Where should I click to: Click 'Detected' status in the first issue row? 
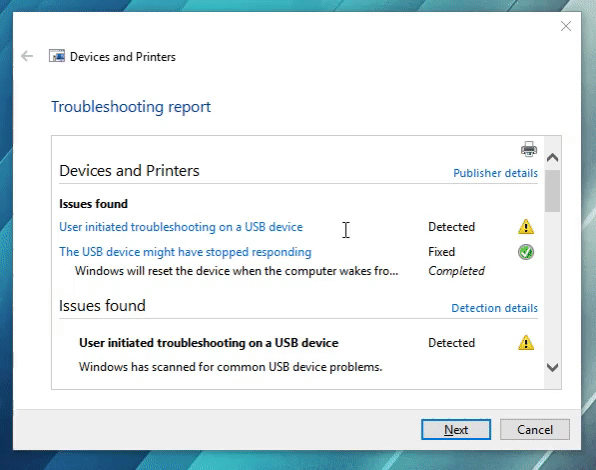click(452, 227)
